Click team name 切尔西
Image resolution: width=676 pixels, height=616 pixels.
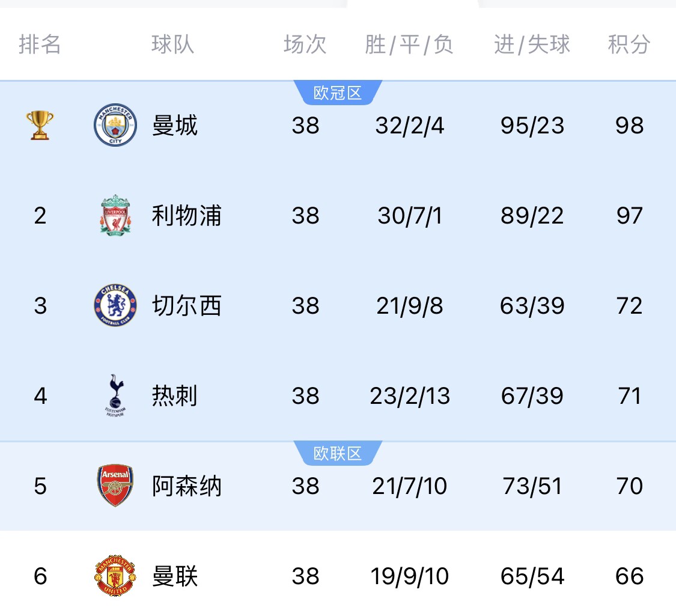pos(186,306)
